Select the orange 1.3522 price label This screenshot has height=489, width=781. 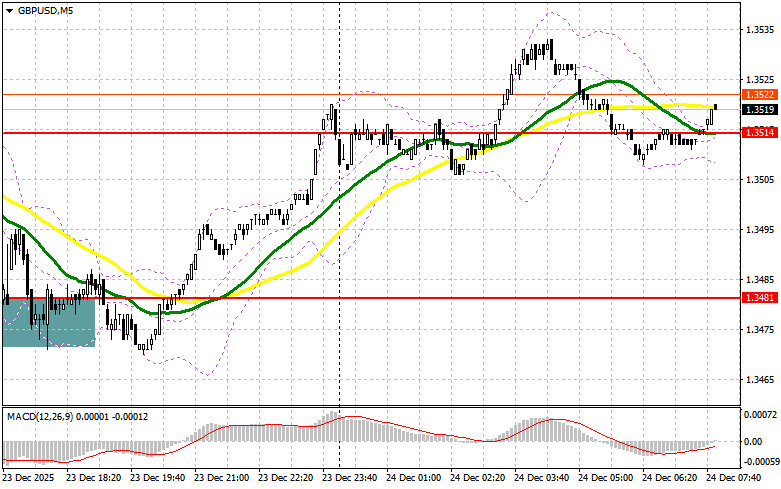760,95
